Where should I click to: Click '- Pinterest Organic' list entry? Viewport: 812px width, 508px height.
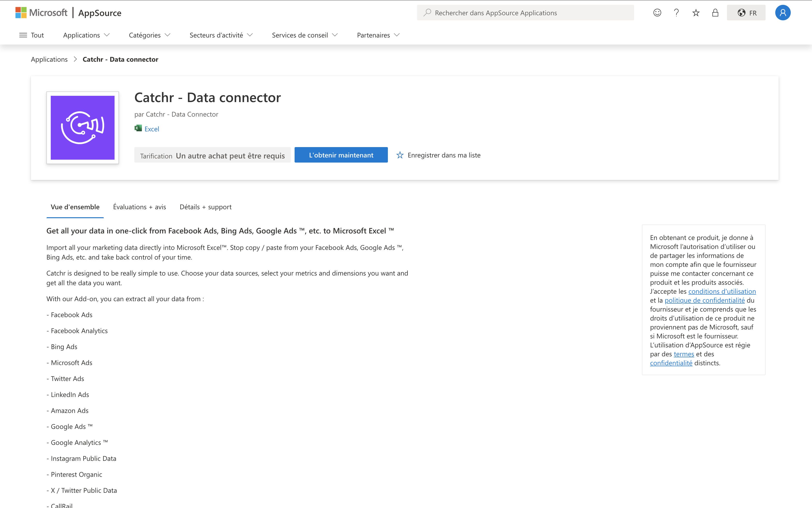coord(74,474)
